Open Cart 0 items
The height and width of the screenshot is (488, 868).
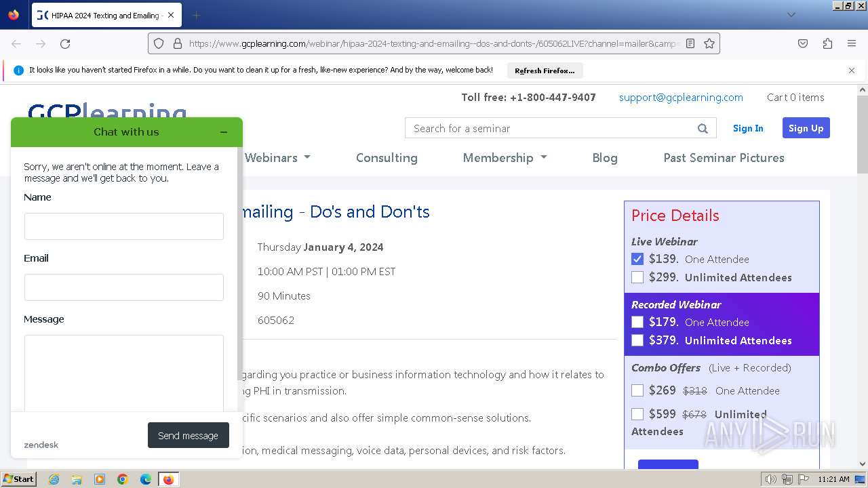(795, 97)
